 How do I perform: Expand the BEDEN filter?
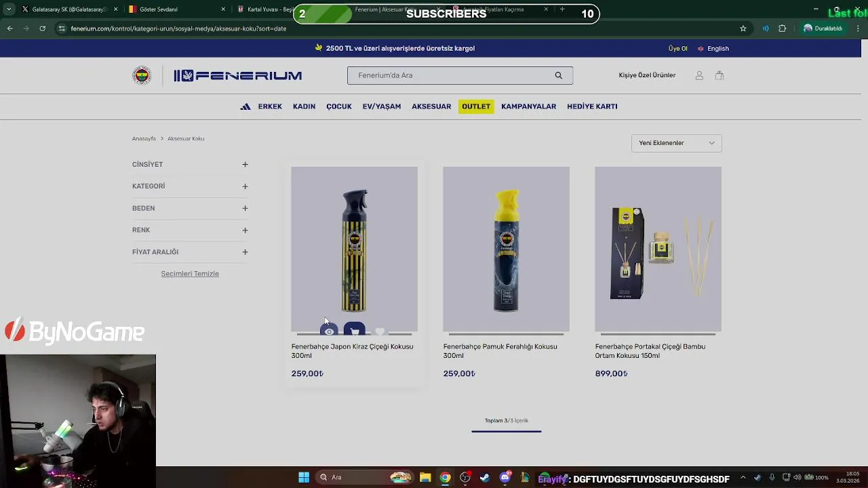tap(245, 208)
